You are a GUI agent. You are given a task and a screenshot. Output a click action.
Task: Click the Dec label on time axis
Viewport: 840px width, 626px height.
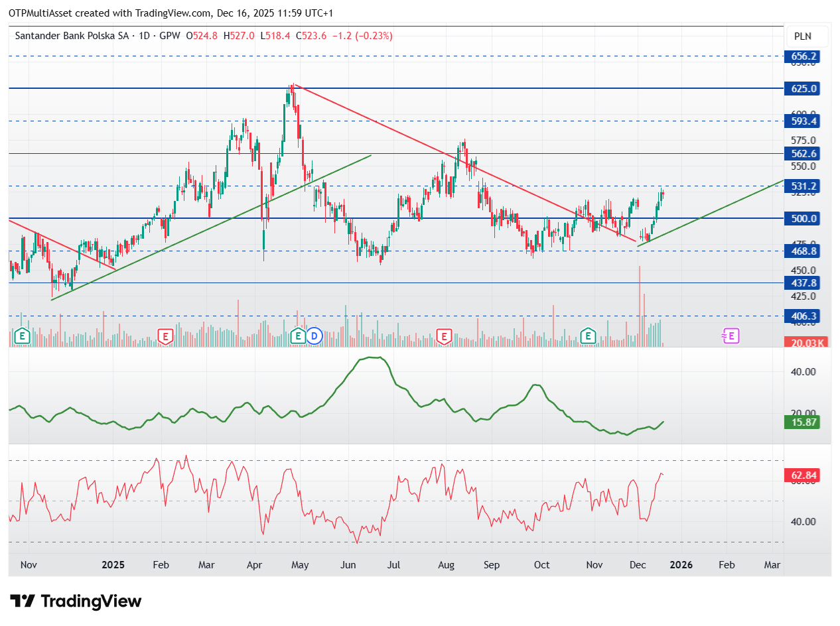coord(638,565)
